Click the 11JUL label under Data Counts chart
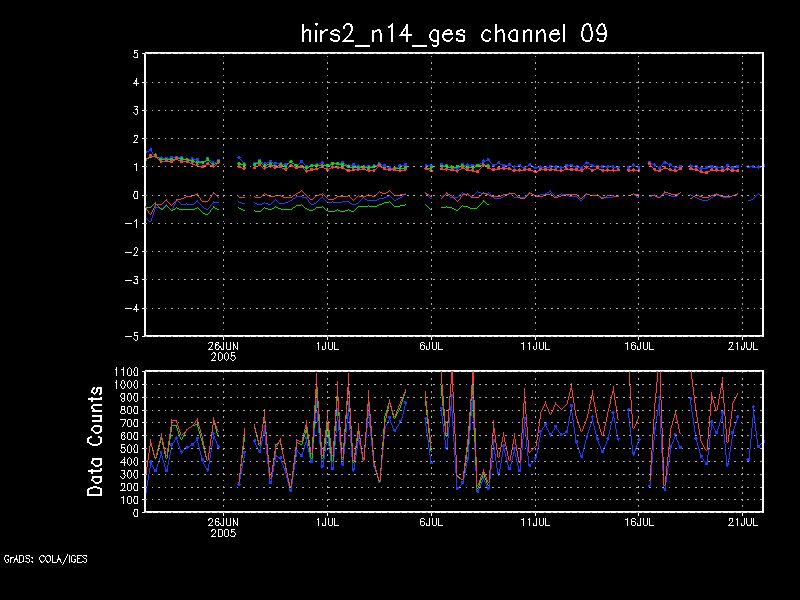 point(535,521)
